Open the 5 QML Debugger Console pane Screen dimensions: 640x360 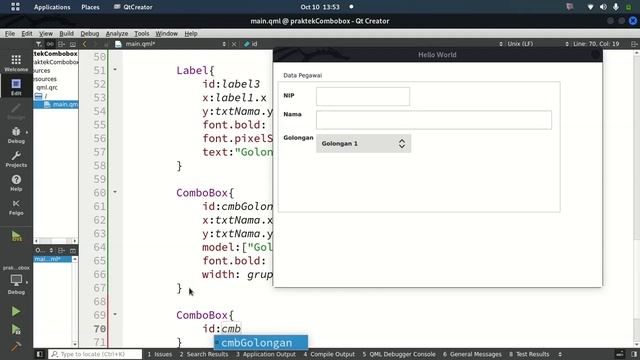(x=399, y=354)
